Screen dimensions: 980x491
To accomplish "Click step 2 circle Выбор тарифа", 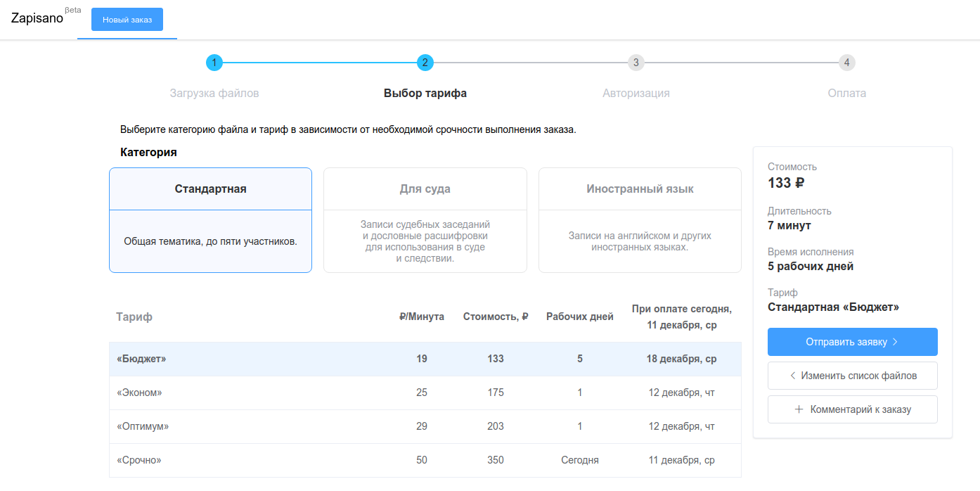I will tap(425, 63).
